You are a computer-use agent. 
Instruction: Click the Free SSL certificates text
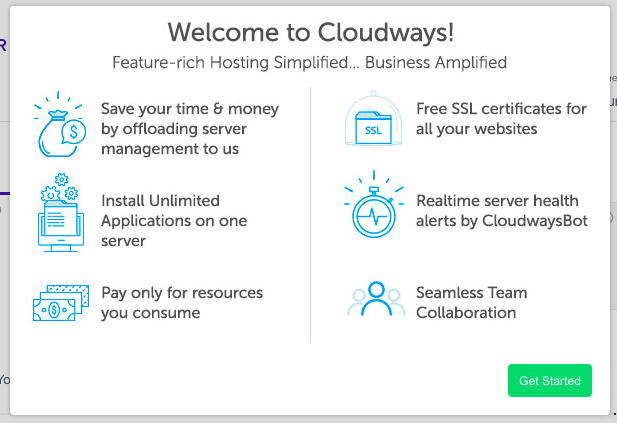(501, 118)
